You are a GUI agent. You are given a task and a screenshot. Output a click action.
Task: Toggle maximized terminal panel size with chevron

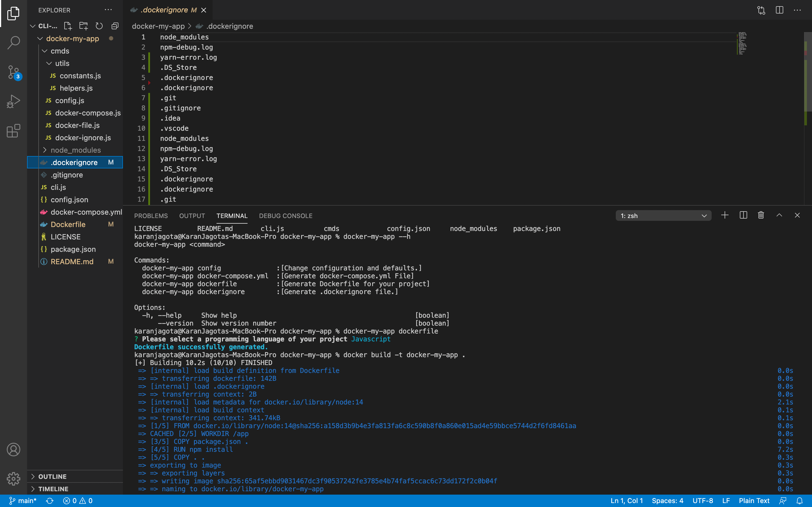(779, 215)
